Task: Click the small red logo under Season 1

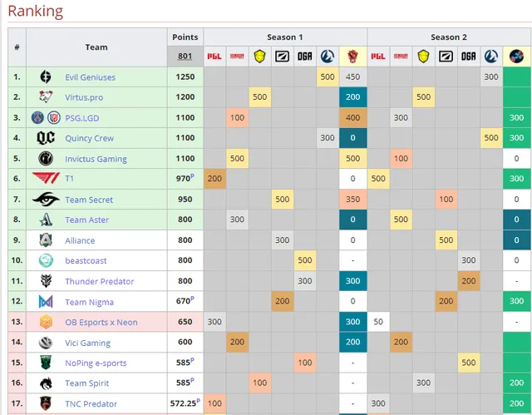Action: [237, 57]
